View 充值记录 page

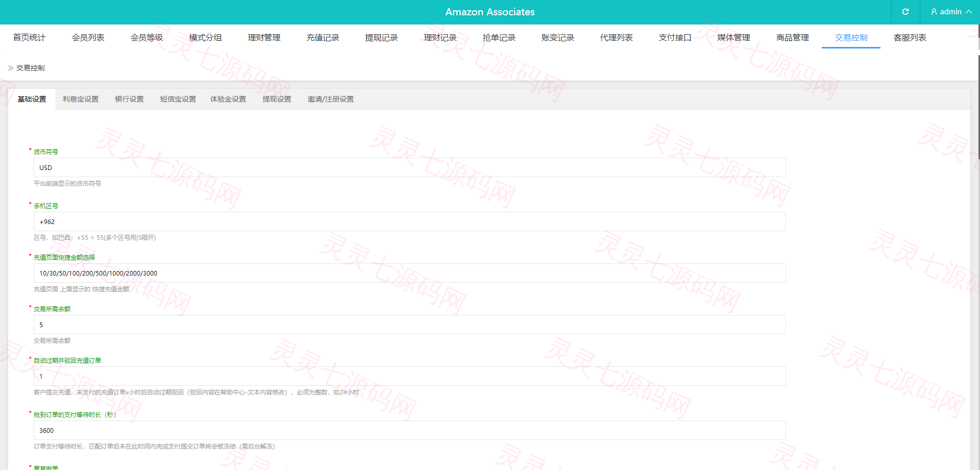[323, 37]
